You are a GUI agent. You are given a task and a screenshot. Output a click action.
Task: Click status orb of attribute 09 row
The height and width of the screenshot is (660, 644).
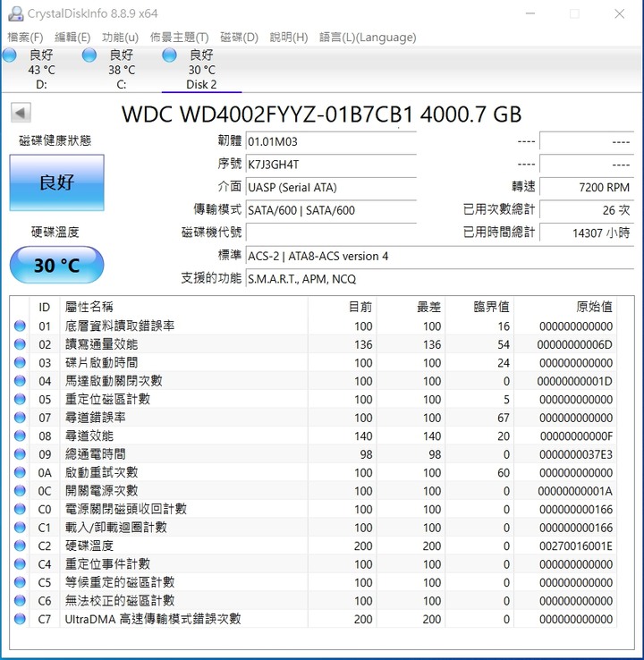tap(20, 454)
